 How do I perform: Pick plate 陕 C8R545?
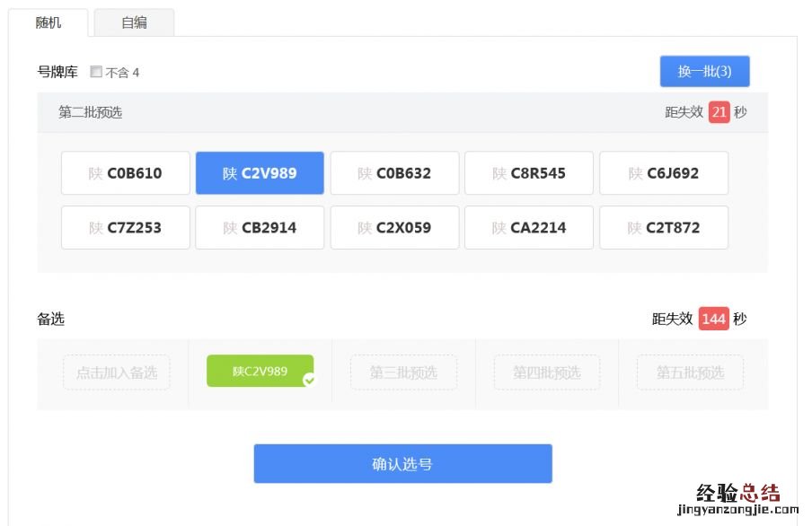(529, 173)
